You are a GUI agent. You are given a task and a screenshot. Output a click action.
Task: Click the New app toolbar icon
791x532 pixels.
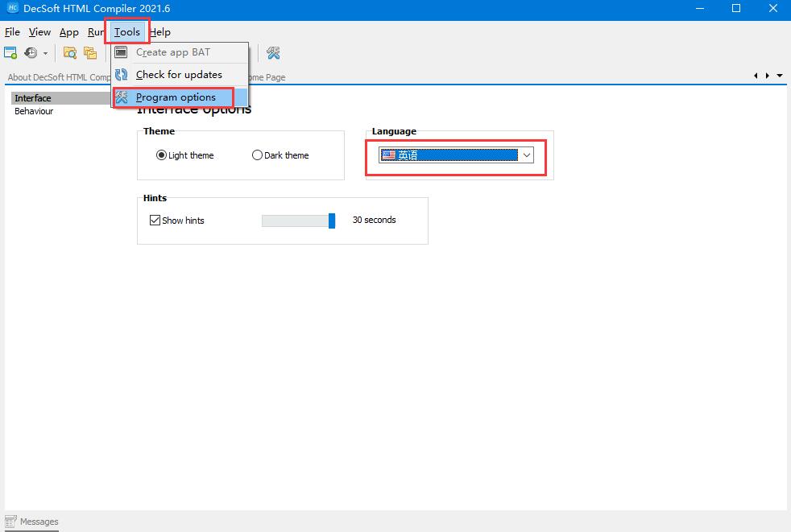point(10,52)
